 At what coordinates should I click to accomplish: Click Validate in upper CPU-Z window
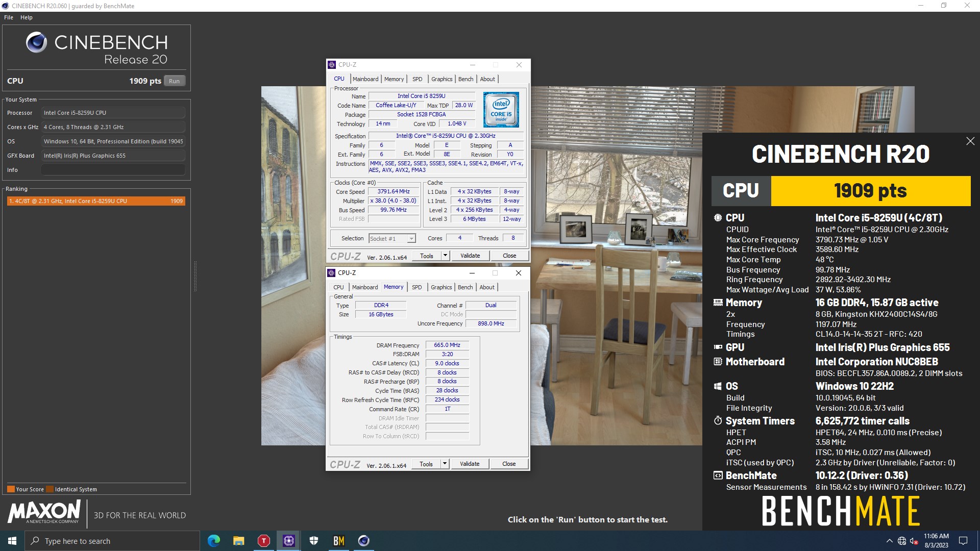pyautogui.click(x=470, y=256)
